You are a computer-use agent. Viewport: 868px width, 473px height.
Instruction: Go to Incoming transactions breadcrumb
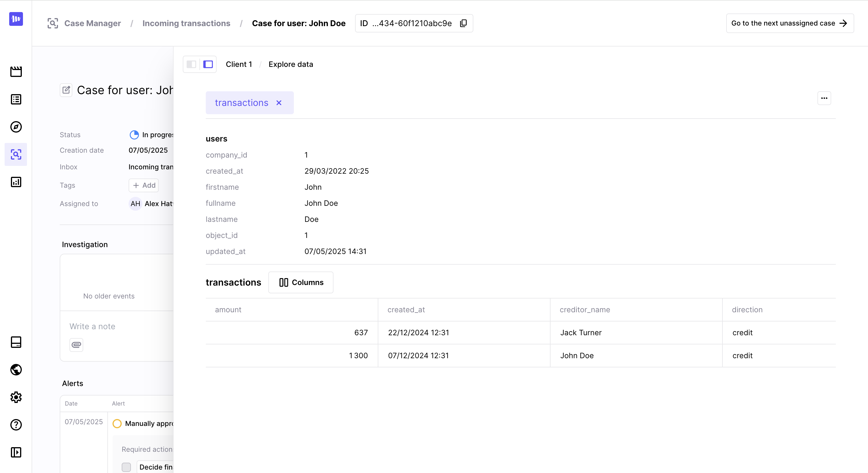(x=186, y=23)
